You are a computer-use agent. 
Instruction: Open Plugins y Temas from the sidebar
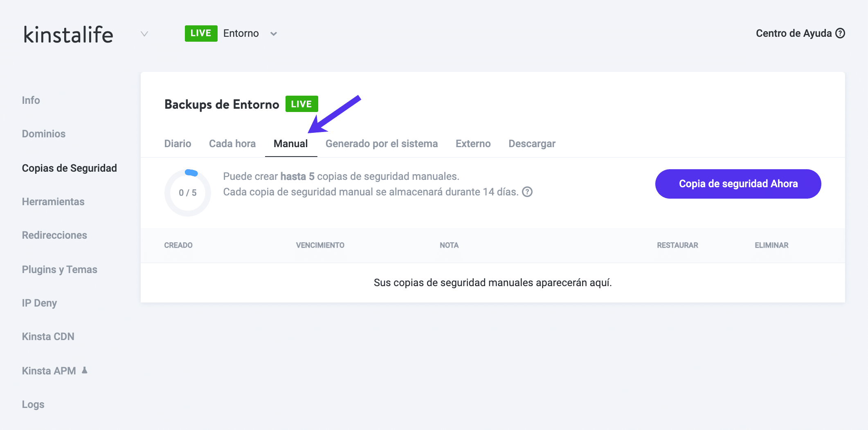click(60, 269)
